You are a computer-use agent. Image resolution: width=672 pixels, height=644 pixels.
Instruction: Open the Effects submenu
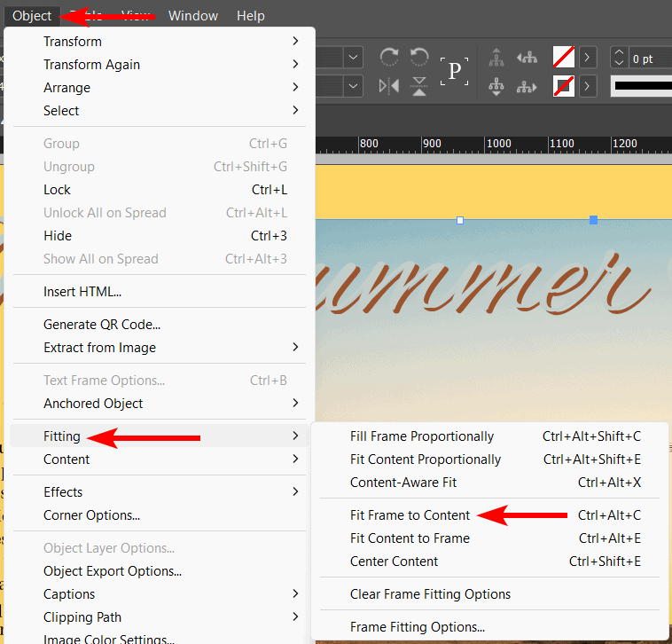(x=63, y=492)
